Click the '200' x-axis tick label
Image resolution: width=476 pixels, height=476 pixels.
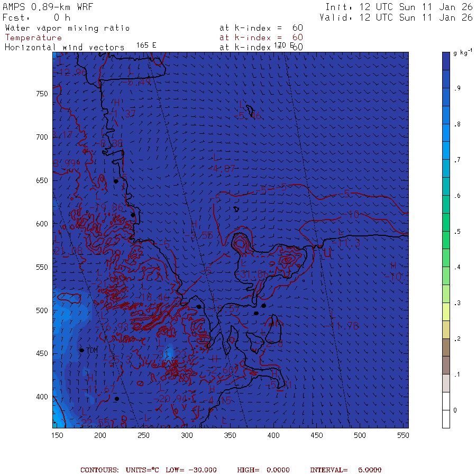[100, 435]
